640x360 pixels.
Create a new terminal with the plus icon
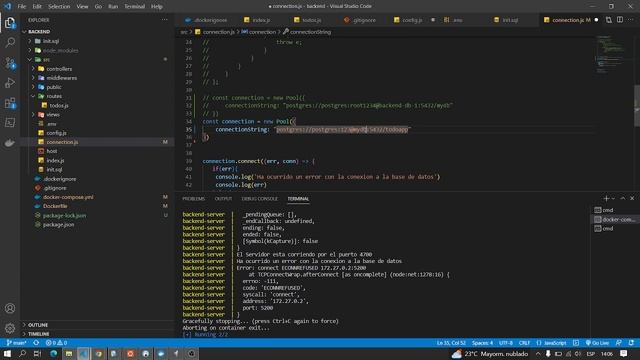click(606, 198)
